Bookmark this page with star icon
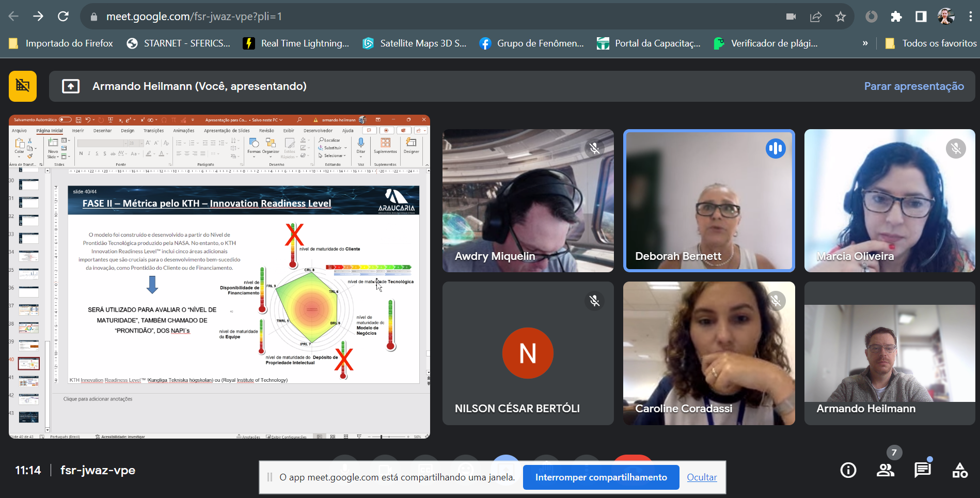 point(841,17)
